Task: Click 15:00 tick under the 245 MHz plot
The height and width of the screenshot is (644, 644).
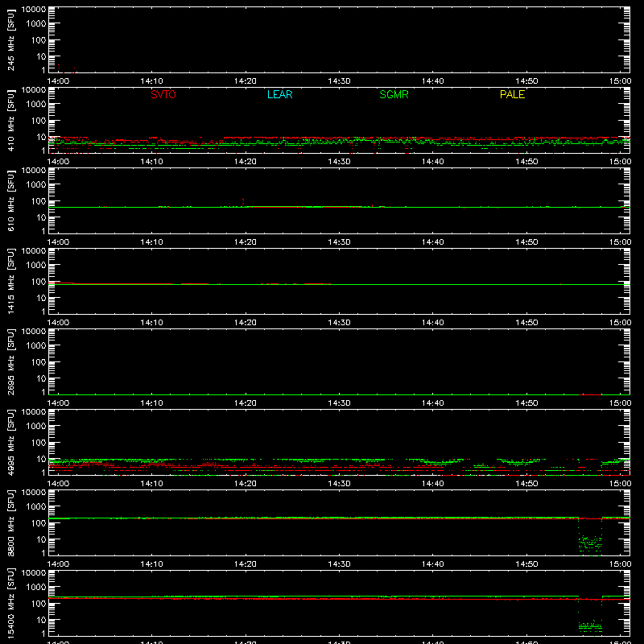Action: (620, 81)
